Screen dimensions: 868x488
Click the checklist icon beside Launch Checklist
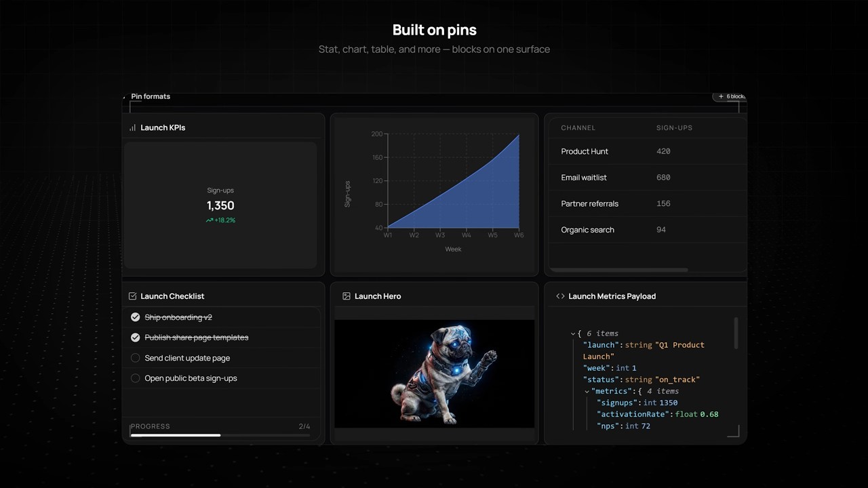pos(133,296)
